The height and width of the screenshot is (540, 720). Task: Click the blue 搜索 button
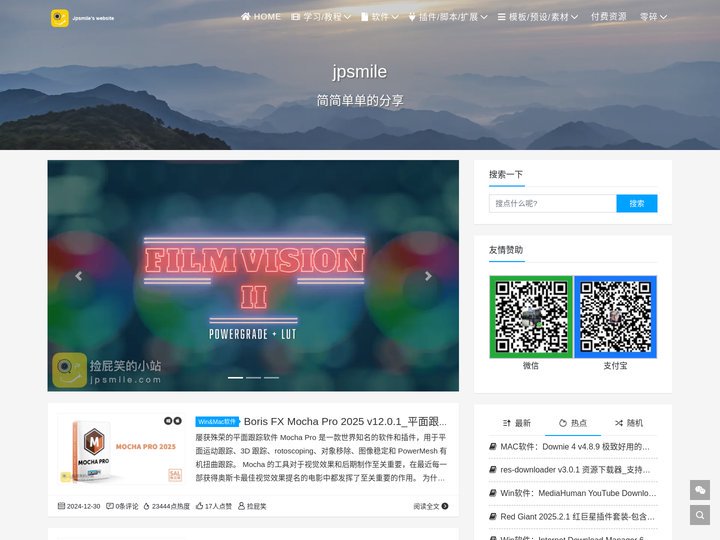pyautogui.click(x=637, y=203)
